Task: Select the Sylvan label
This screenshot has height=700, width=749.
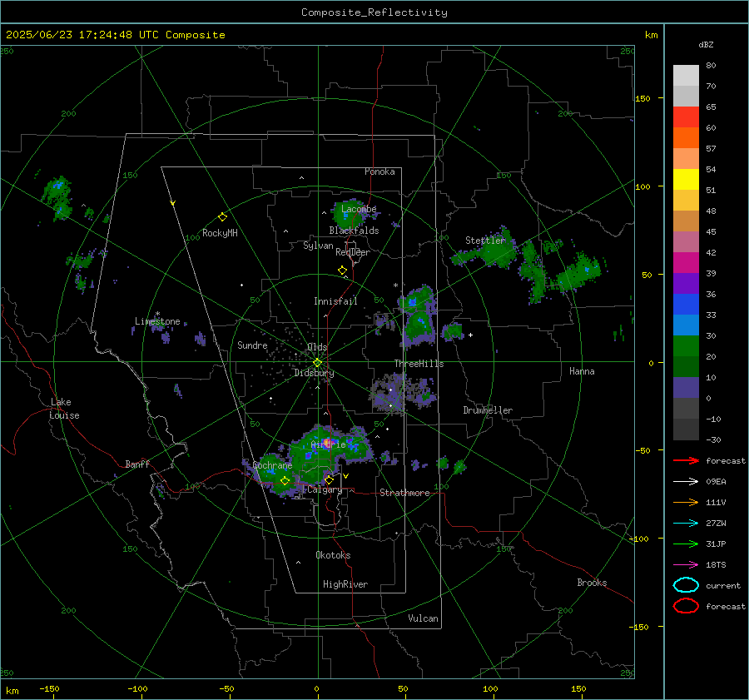Action: coord(318,246)
